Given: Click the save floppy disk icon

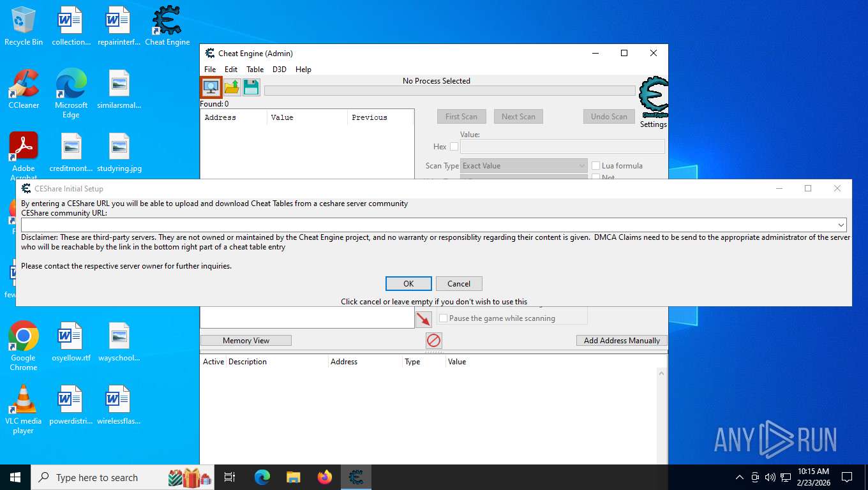Looking at the screenshot, I should 251,87.
